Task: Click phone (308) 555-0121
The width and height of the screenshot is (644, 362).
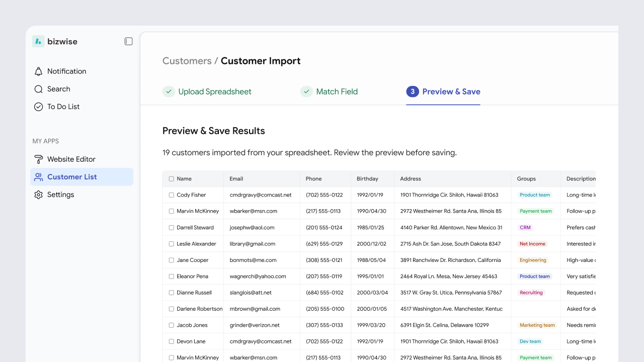Action: 324,260
